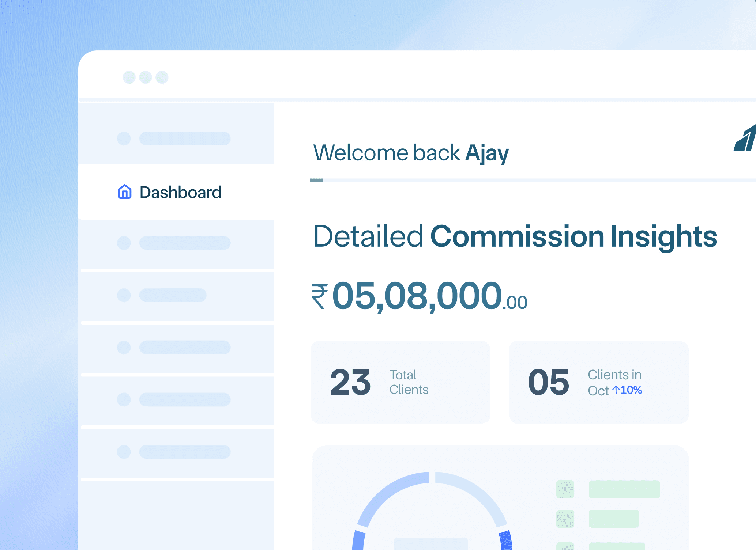Click the Total Clients card
The image size is (756, 550).
[400, 382]
